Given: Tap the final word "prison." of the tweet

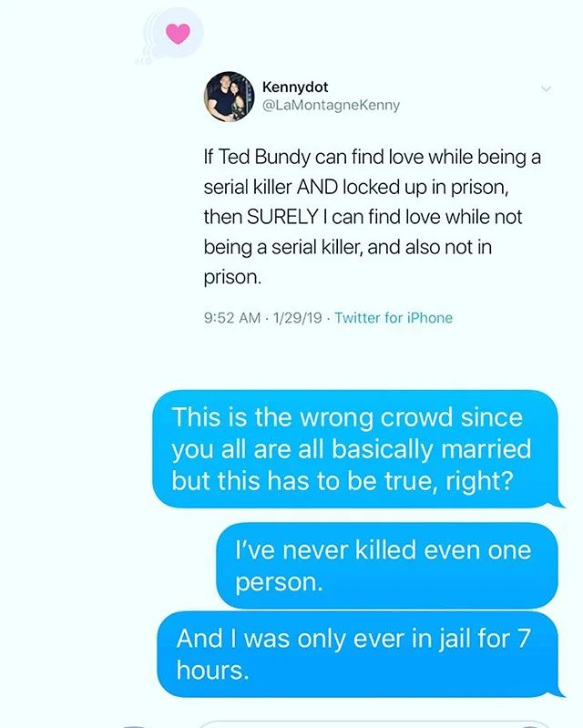Looking at the screenshot, I should click(x=232, y=278).
